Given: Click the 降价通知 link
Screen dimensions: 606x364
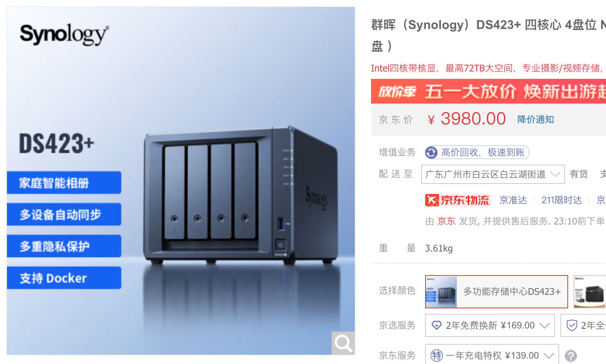Looking at the screenshot, I should [x=536, y=119].
